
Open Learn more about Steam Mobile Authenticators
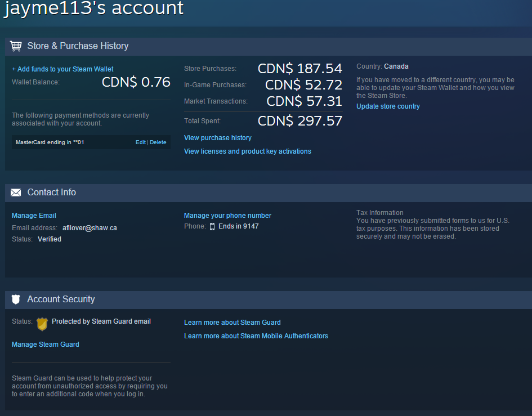pyautogui.click(x=256, y=336)
